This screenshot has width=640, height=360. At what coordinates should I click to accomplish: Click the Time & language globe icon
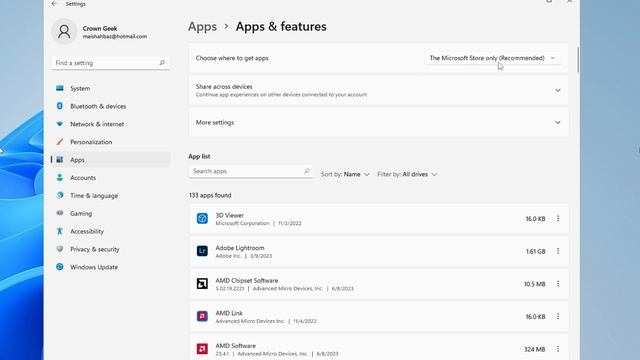point(60,195)
